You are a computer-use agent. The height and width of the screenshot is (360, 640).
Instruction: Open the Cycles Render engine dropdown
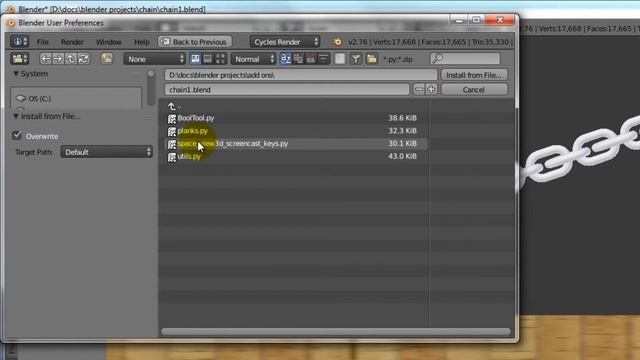click(284, 42)
